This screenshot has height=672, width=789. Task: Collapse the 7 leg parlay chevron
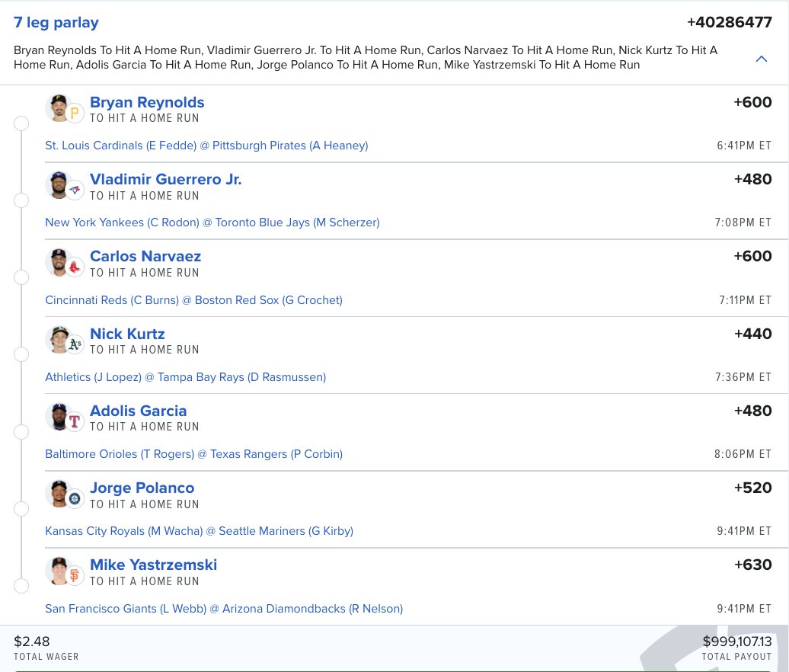tap(761, 59)
